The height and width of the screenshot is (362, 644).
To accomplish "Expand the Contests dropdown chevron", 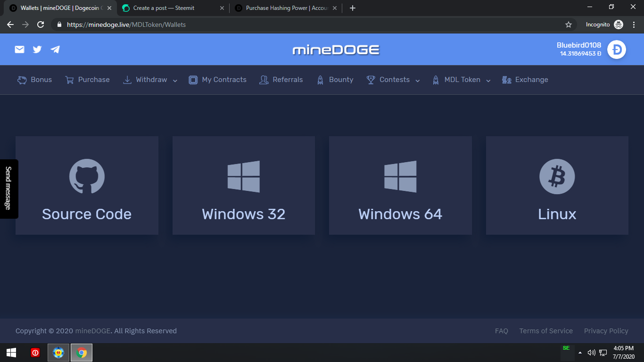I will 418,81.
